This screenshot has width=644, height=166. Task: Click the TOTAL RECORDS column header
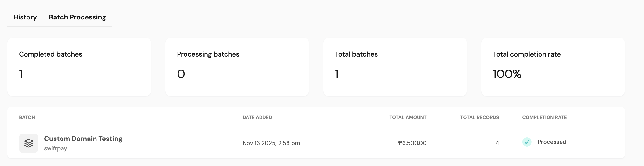coord(480,117)
